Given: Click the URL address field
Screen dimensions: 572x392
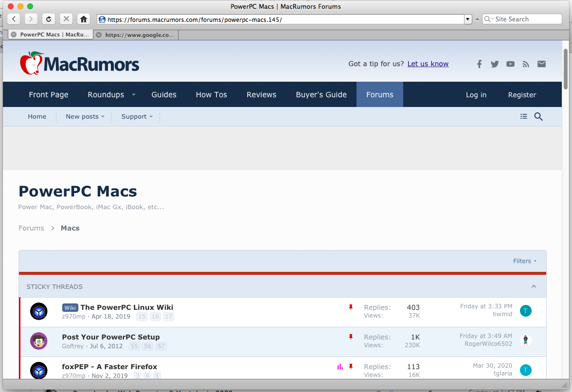Looking at the screenshot, I should click(281, 19).
